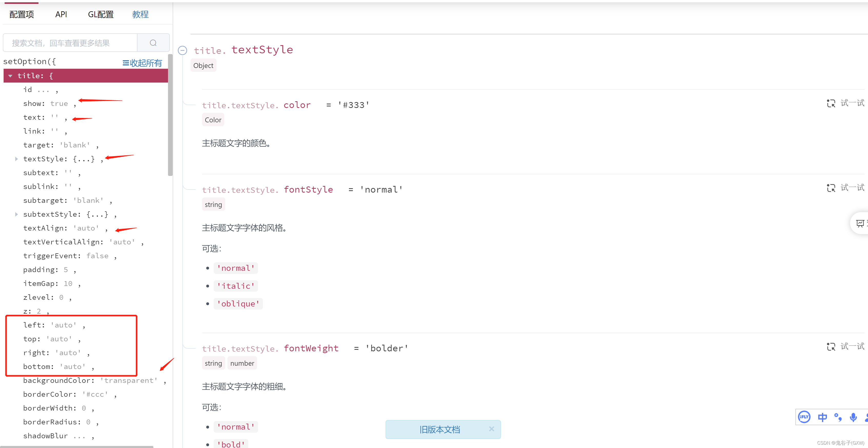Click the sidebar horizontal scrollbar
Screen dimensions: 868x448
[x=76, y=447]
